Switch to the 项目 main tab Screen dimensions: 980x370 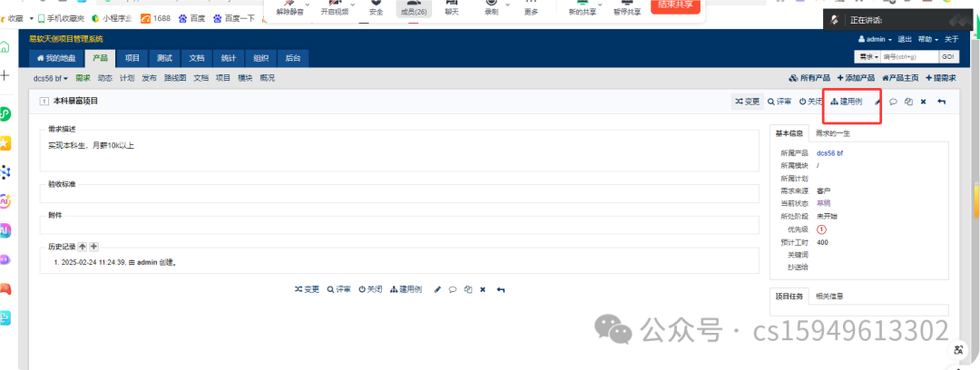pos(132,58)
